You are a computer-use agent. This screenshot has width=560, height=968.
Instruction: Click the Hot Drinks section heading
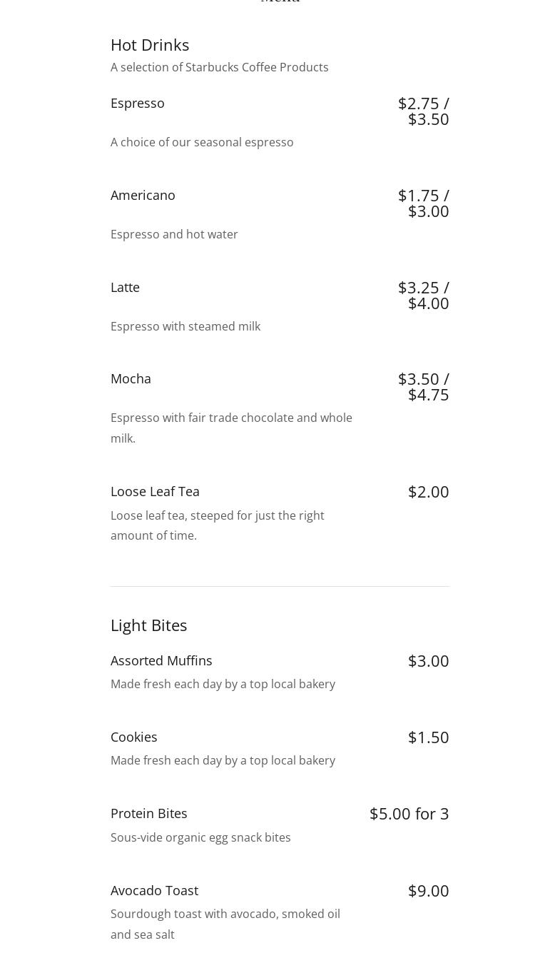(x=150, y=45)
